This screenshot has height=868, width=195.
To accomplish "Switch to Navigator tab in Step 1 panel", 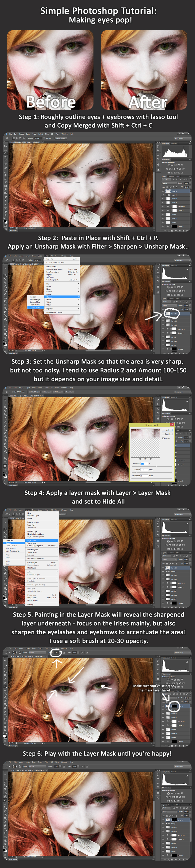I will point(174,144).
